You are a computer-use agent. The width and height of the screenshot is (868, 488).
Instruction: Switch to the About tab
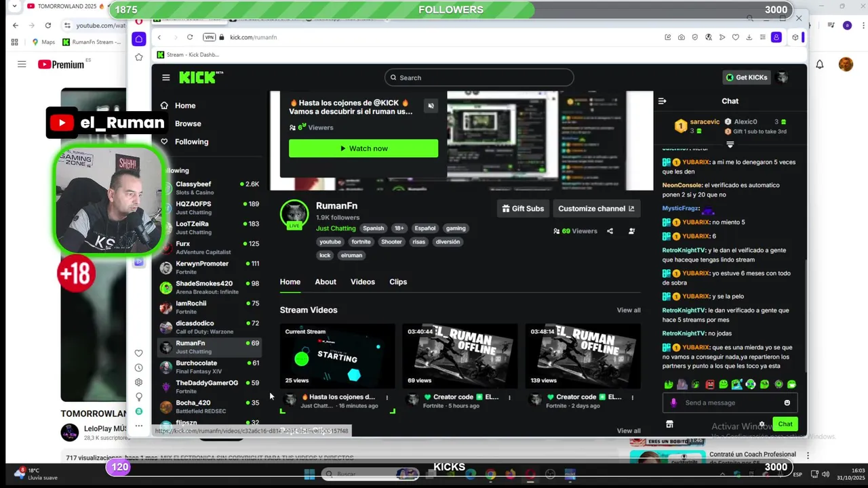pos(325,282)
